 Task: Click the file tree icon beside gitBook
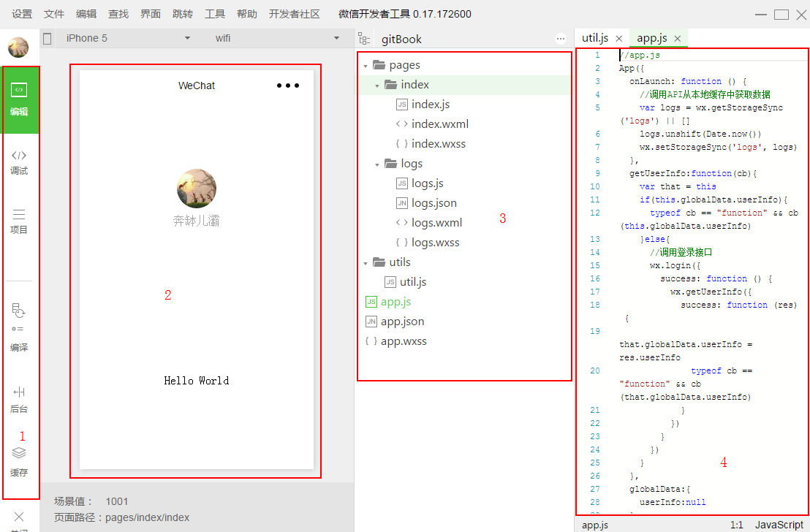pyautogui.click(x=364, y=39)
